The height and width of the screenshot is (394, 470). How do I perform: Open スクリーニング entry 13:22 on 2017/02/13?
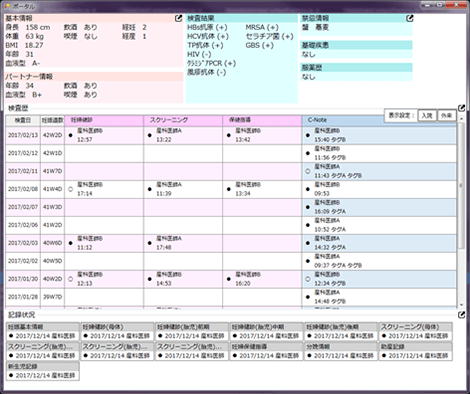tap(183, 135)
